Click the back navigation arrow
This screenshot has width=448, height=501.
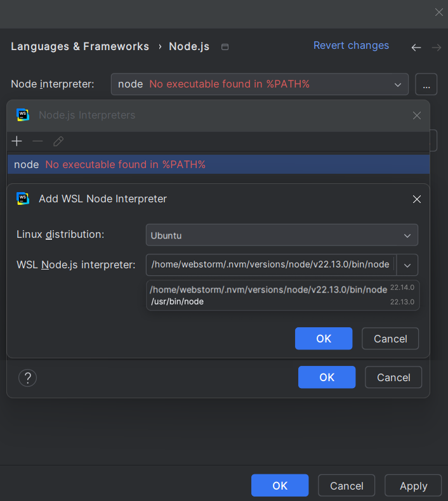[416, 48]
